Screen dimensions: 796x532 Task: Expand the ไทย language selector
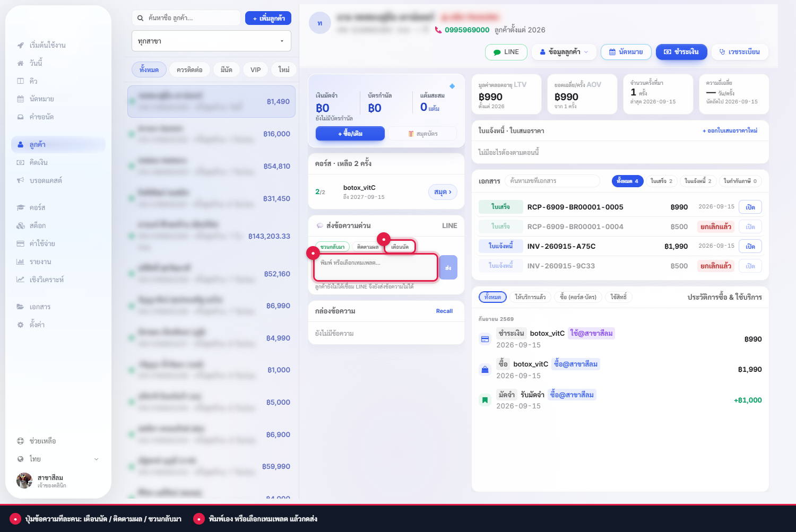pos(57,459)
